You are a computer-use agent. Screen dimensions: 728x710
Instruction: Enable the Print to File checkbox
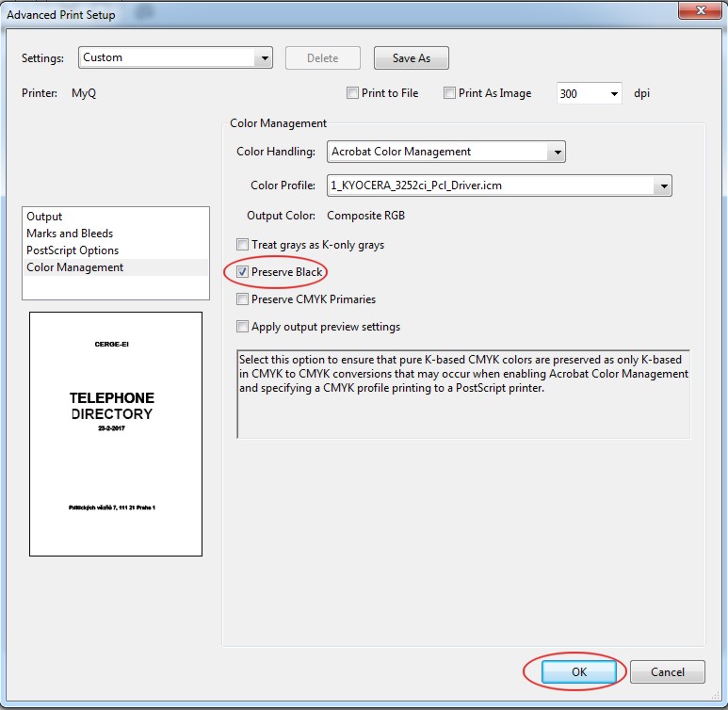click(352, 93)
